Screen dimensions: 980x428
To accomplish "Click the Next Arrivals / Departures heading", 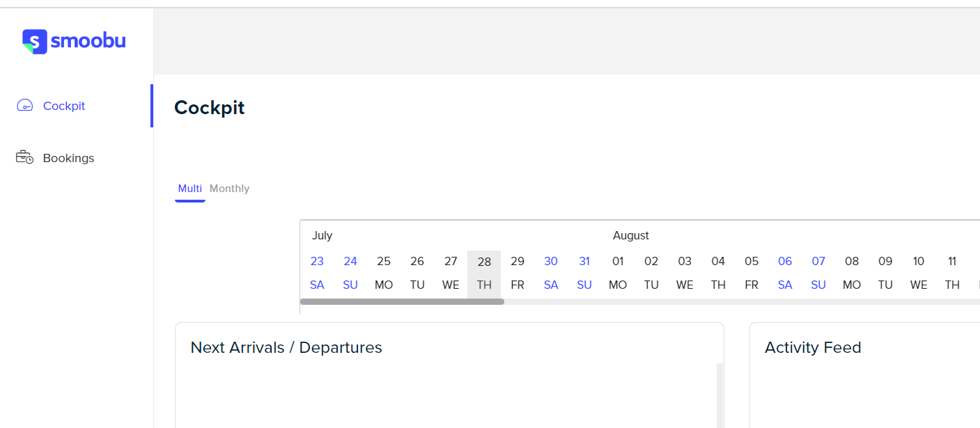I will [x=286, y=347].
